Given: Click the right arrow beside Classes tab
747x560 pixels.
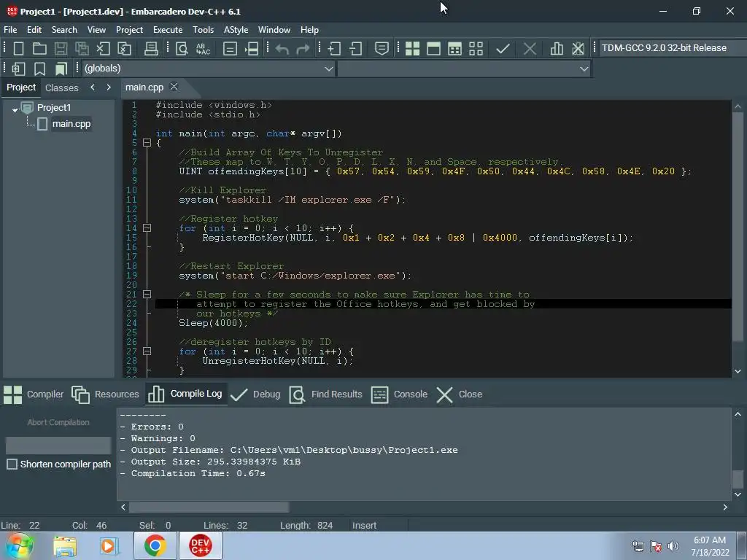Looking at the screenshot, I should pyautogui.click(x=109, y=87).
